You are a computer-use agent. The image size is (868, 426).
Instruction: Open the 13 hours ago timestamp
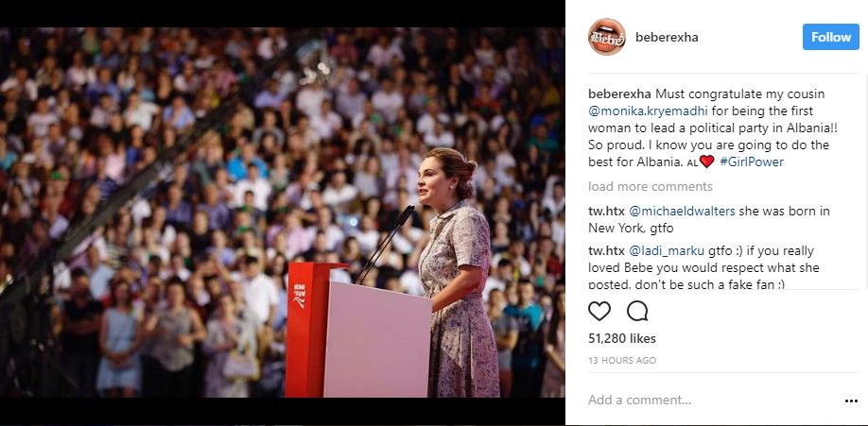coord(621,360)
